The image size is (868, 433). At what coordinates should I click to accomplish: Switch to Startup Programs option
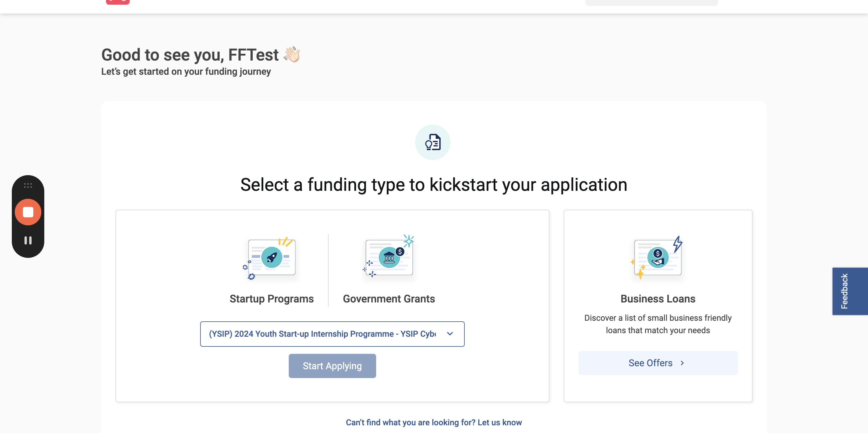point(272,299)
